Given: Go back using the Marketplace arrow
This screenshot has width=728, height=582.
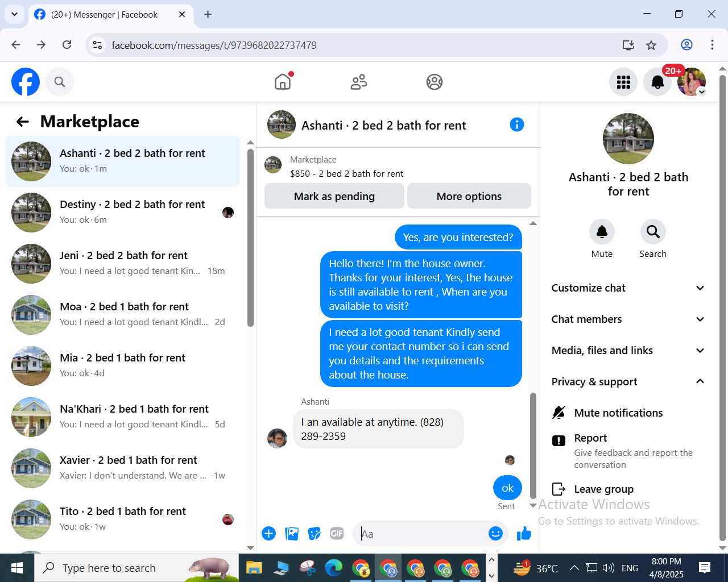Looking at the screenshot, I should click(23, 122).
